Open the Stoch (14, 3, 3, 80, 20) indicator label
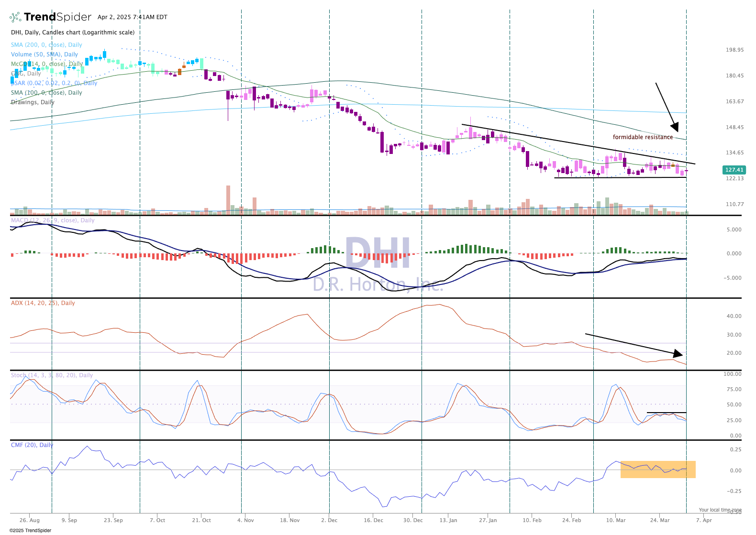 [x=52, y=375]
